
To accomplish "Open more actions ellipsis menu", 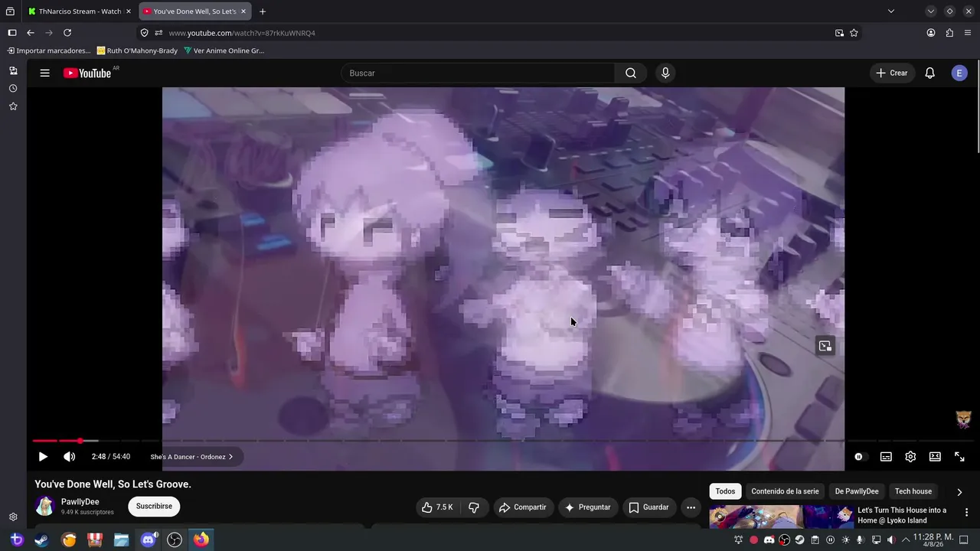I will click(x=691, y=507).
